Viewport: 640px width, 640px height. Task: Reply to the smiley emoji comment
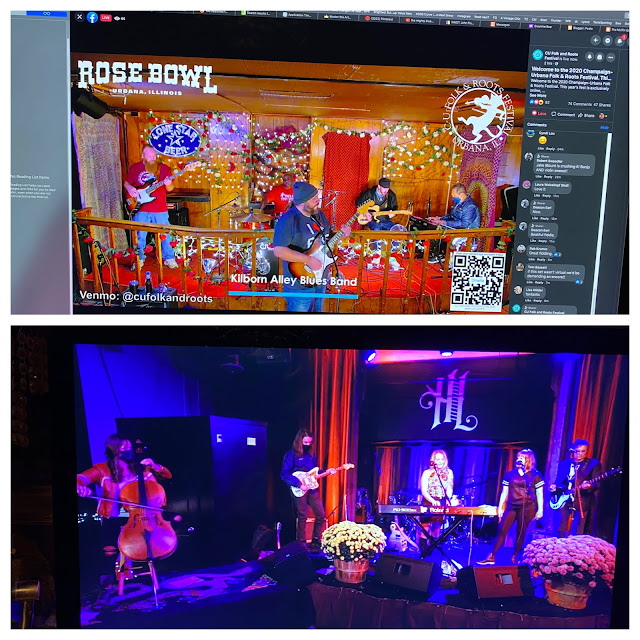click(549, 149)
